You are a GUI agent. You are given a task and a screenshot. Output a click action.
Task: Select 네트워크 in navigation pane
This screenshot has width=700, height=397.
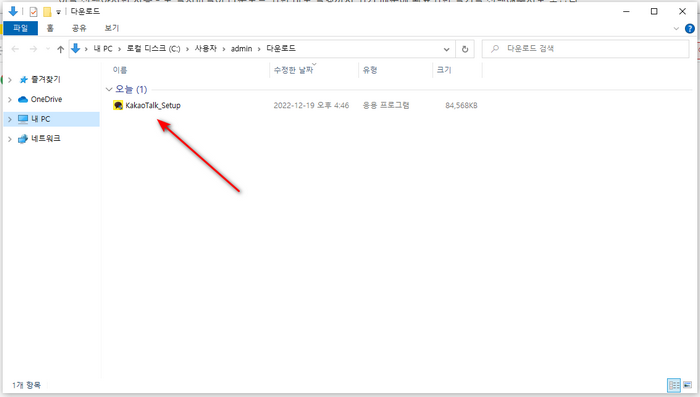pos(46,138)
